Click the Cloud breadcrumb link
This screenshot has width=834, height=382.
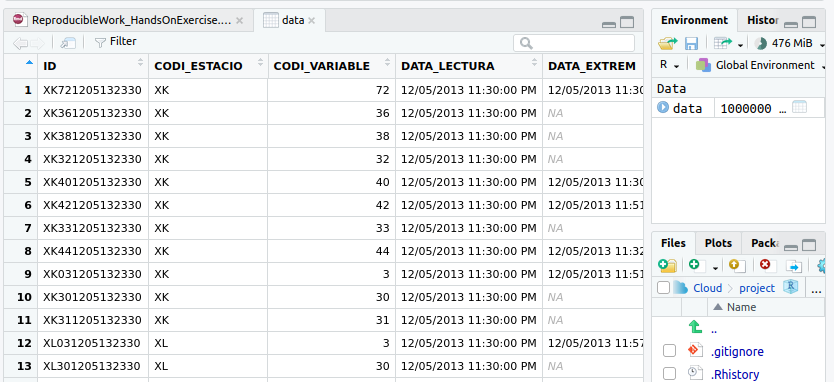[x=707, y=288]
